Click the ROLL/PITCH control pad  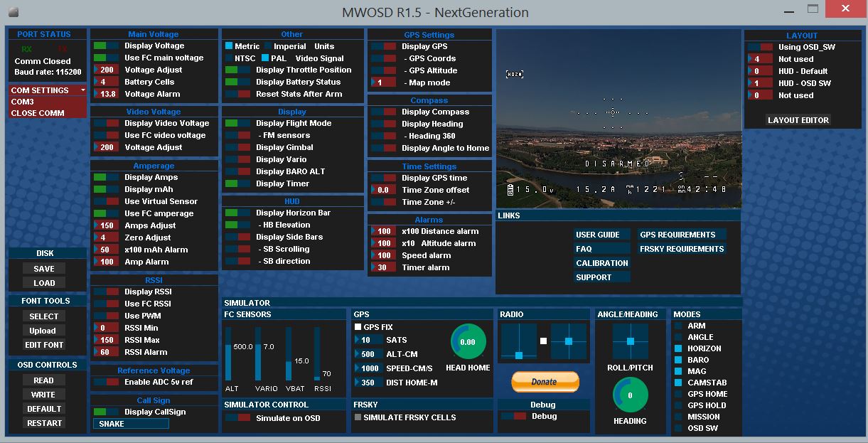coord(630,342)
